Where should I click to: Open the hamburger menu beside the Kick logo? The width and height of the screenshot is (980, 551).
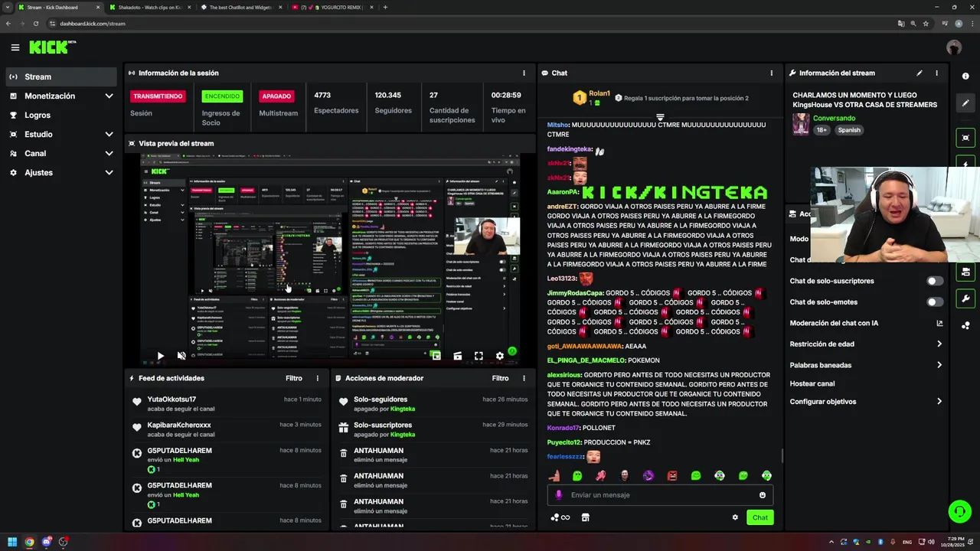(15, 47)
